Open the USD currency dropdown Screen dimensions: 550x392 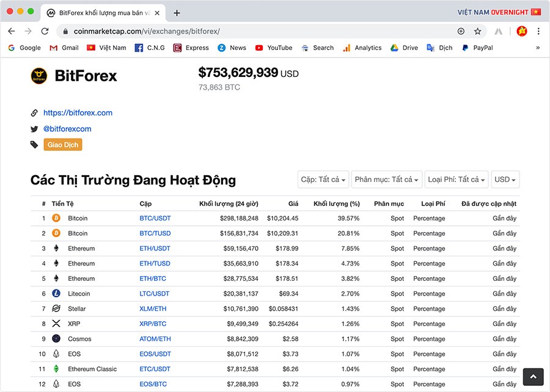pos(505,180)
